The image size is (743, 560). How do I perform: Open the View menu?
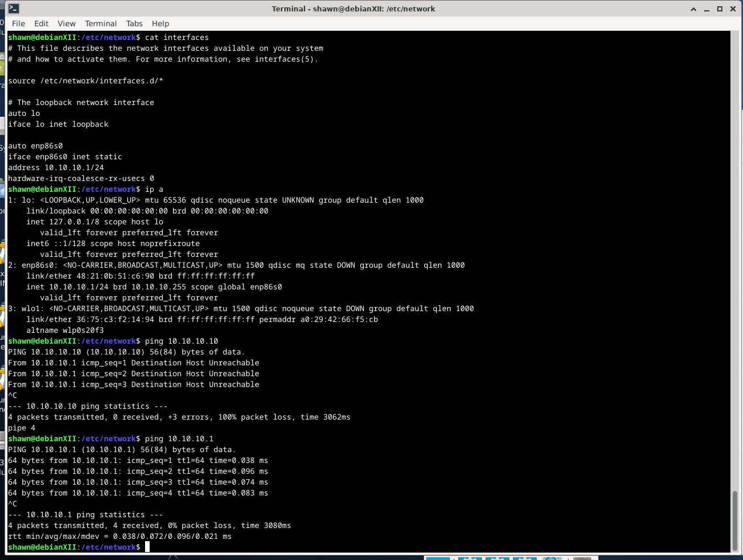tap(66, 23)
